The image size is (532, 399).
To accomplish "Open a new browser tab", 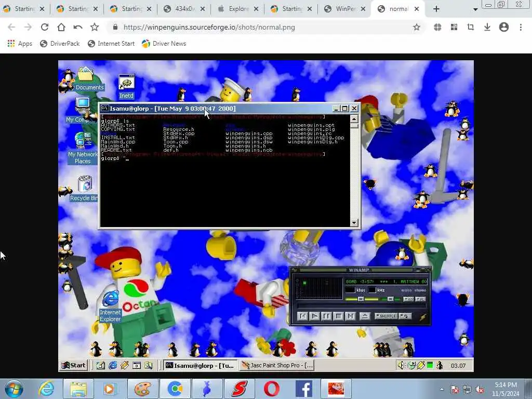I will click(436, 9).
